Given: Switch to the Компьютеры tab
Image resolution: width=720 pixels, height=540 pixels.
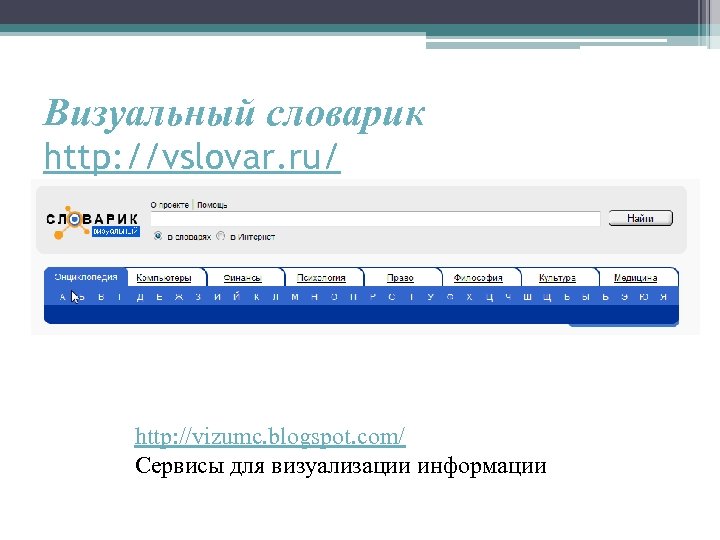Looking at the screenshot, I should coord(164,278).
